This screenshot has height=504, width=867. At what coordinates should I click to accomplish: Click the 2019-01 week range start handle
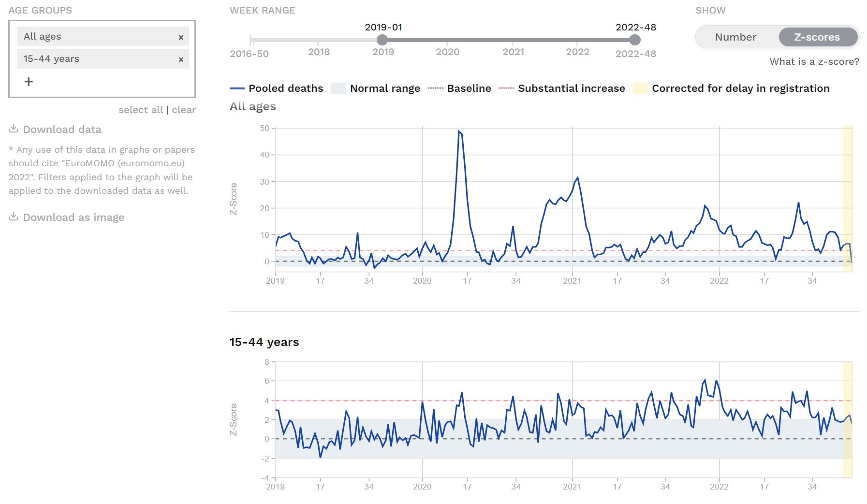(x=382, y=40)
